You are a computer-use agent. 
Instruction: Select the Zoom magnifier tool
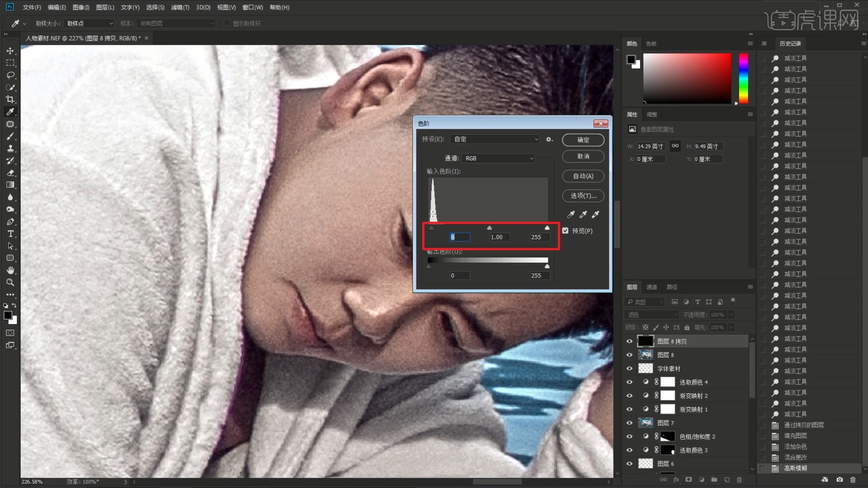coord(10,282)
